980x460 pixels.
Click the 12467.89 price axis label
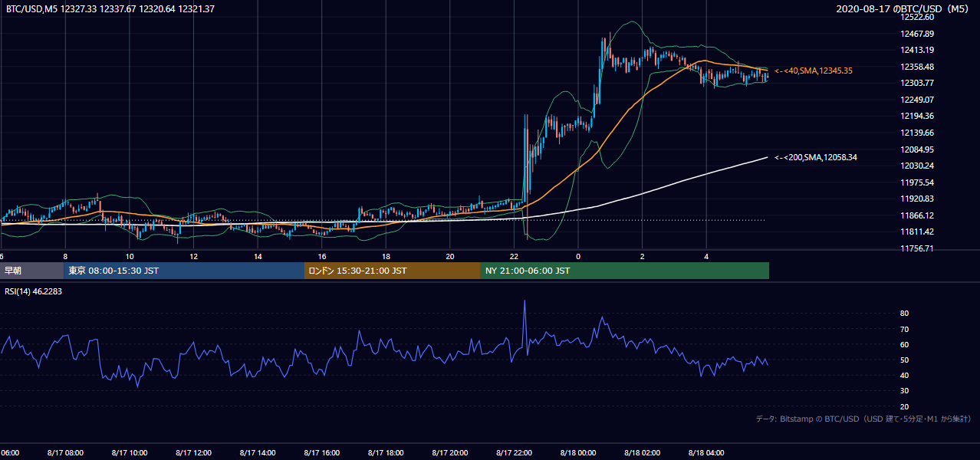click(x=917, y=34)
